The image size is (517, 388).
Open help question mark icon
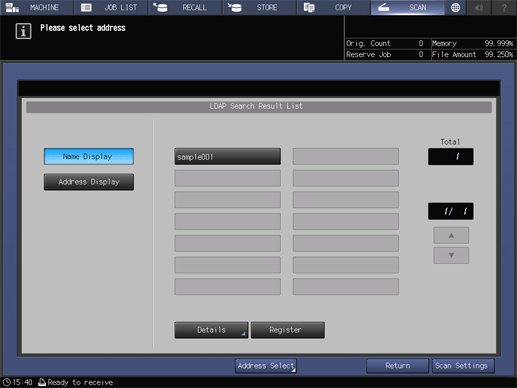coord(504,7)
